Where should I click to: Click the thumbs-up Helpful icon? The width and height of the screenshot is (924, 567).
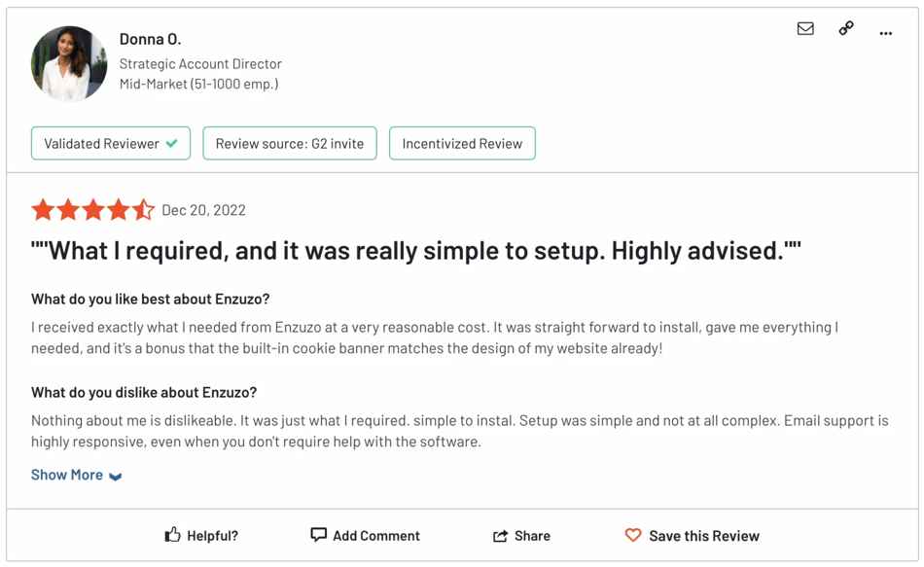tap(173, 535)
